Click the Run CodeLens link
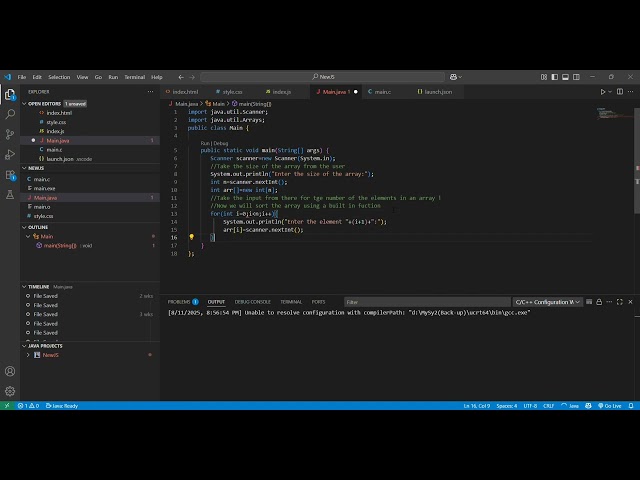This screenshot has height=480, width=640. coord(205,143)
